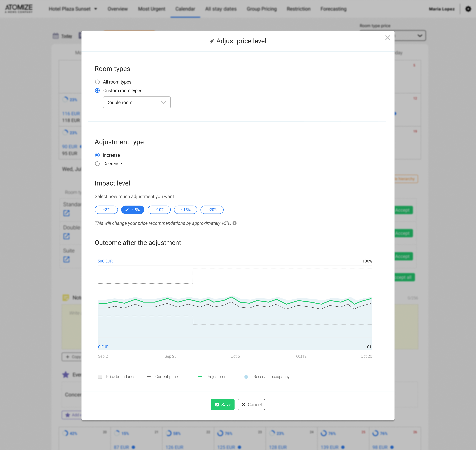This screenshot has height=450, width=476.
Task: Click the info icon beside +5% note
Action: pos(235,223)
